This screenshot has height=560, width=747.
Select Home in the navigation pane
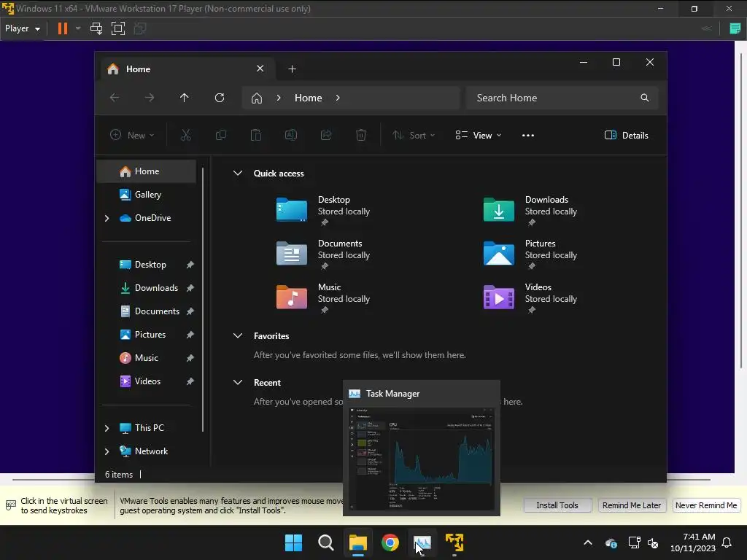point(146,171)
